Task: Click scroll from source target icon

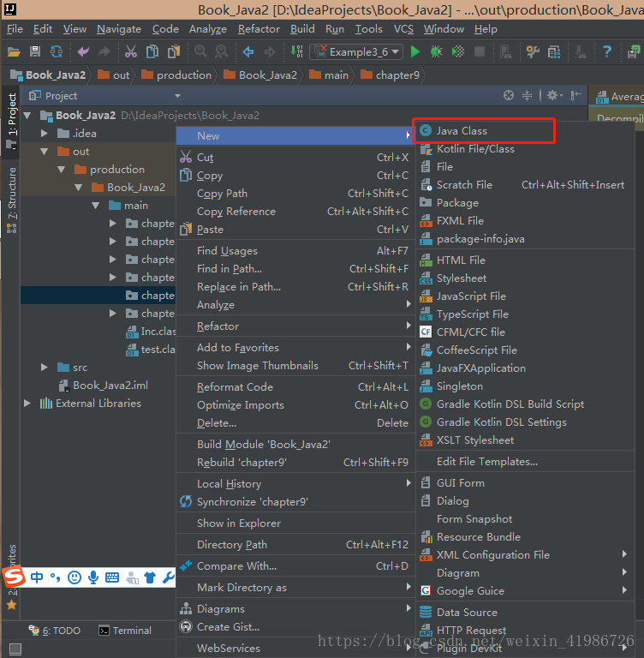Action: point(509,96)
